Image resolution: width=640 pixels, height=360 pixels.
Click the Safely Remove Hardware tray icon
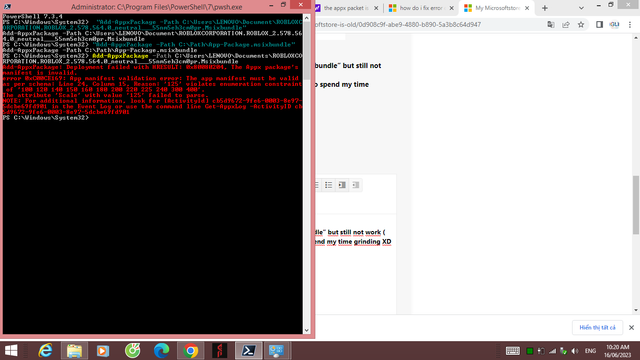[x=564, y=351]
